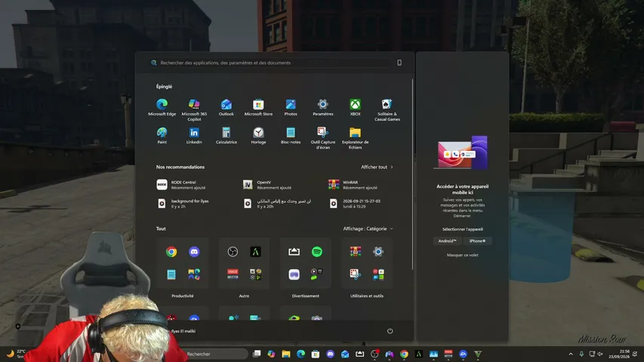Open Microsoft Edge from the taskbar
This screenshot has height=362, width=644.
click(300, 354)
